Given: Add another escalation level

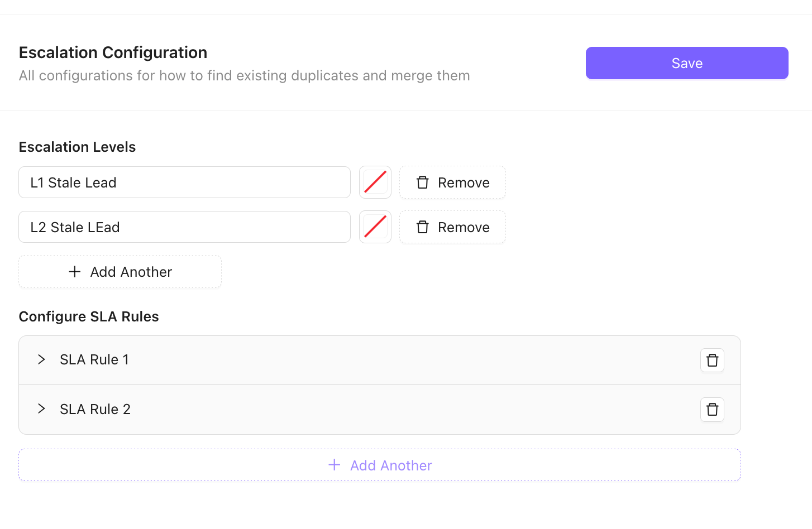Looking at the screenshot, I should (x=120, y=272).
